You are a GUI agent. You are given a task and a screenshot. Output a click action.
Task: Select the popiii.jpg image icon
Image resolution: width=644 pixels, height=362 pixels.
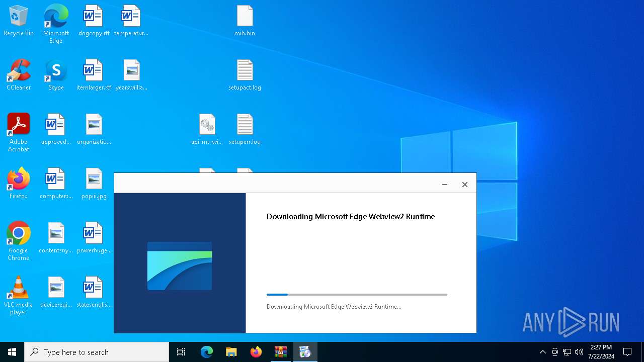pos(94,184)
